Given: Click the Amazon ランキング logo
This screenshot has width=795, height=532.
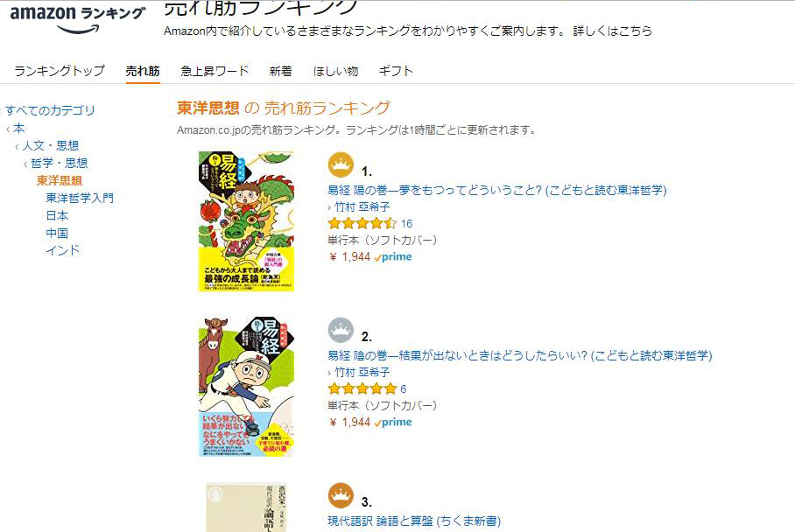Looking at the screenshot, I should (78, 18).
